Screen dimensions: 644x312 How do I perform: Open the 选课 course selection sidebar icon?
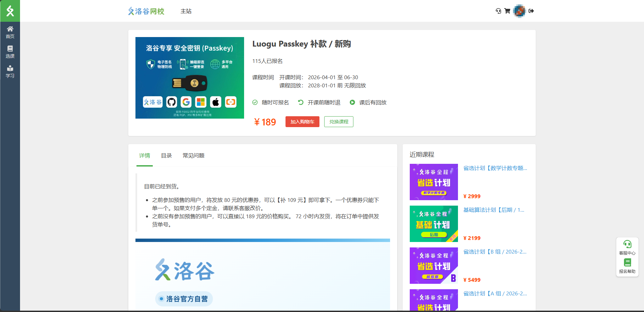[10, 52]
